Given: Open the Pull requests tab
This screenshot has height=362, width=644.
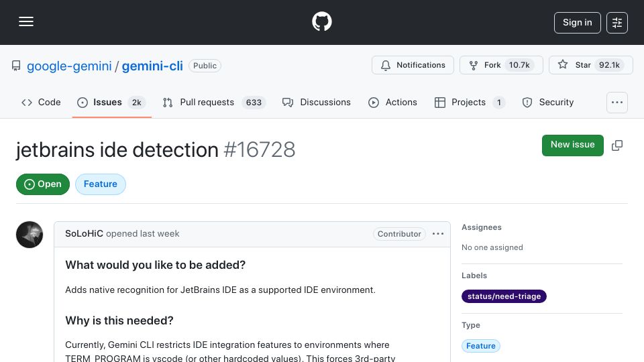Looking at the screenshot, I should click(x=214, y=102).
